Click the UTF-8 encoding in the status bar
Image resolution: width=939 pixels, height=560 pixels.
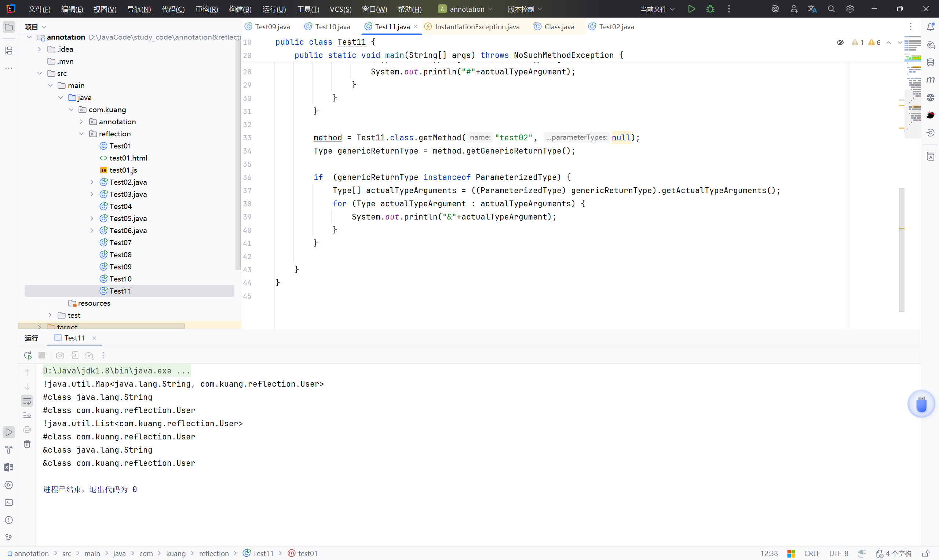click(838, 553)
